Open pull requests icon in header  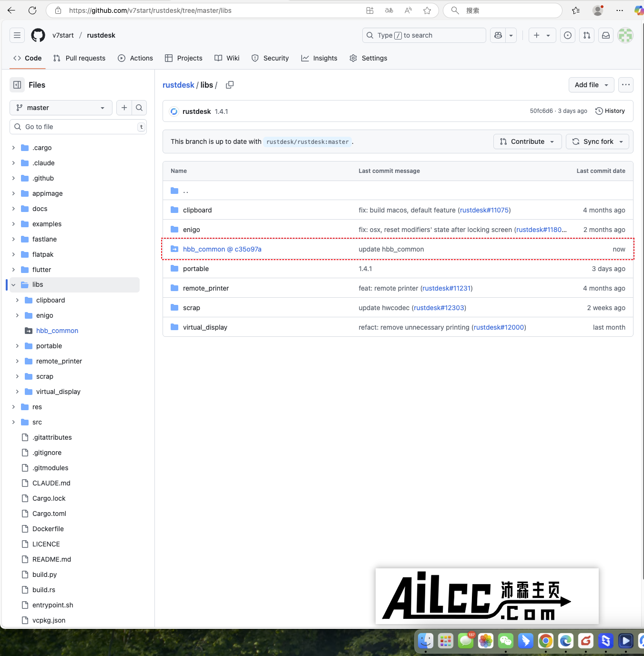587,35
